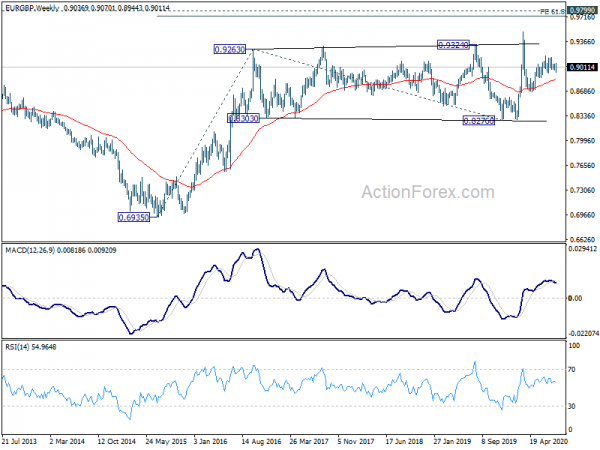Click the 0.82760 support label
The image size is (600, 450).
point(479,121)
